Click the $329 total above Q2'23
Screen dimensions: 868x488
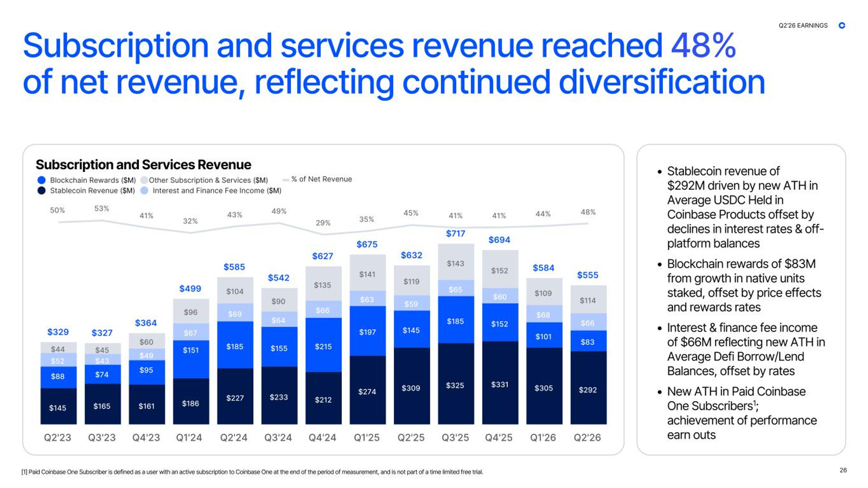(x=58, y=332)
